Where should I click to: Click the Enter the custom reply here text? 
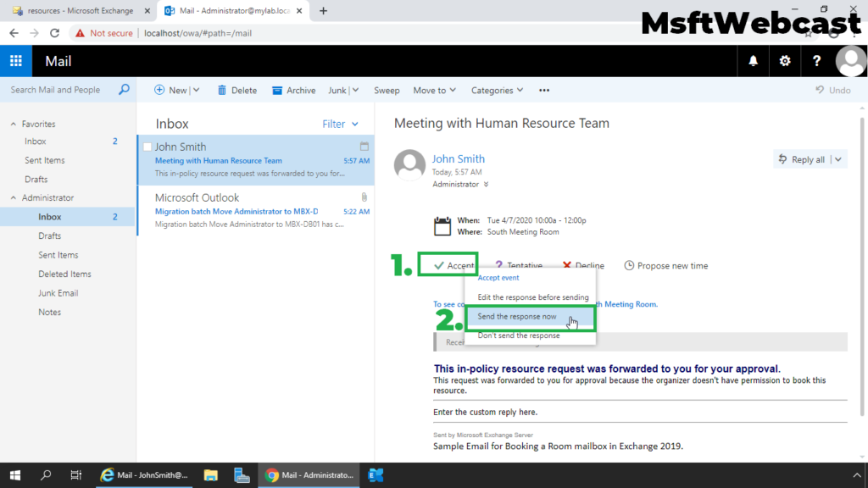tap(485, 413)
